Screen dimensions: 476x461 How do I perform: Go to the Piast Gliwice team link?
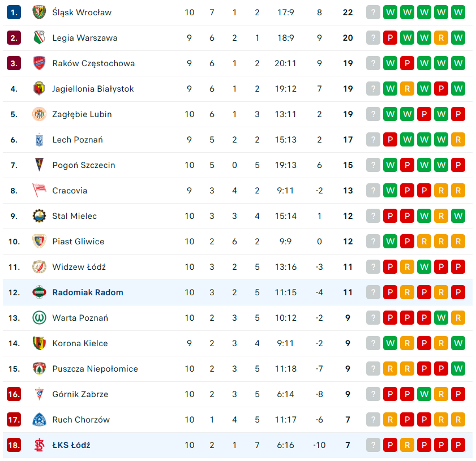pos(78,242)
